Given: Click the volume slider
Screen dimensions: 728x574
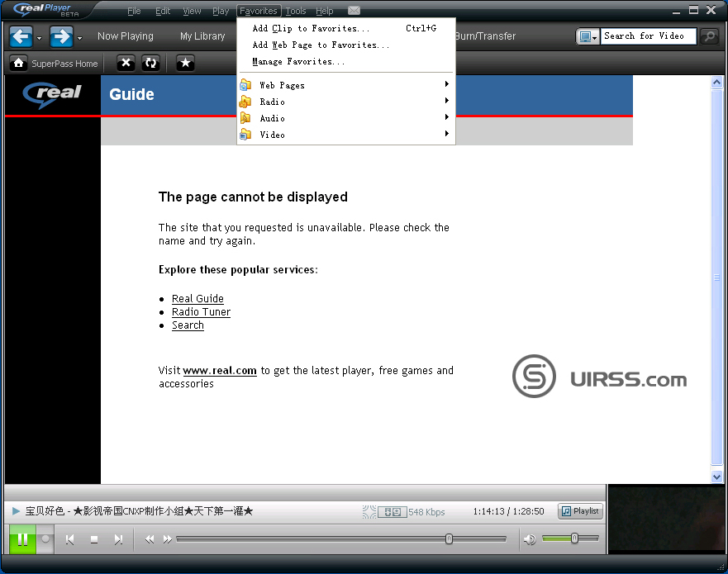Looking at the screenshot, I should tap(570, 538).
